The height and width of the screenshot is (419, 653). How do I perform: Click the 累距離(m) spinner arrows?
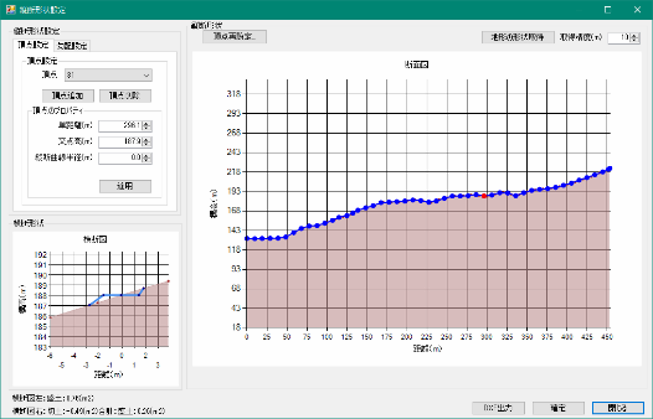147,125
